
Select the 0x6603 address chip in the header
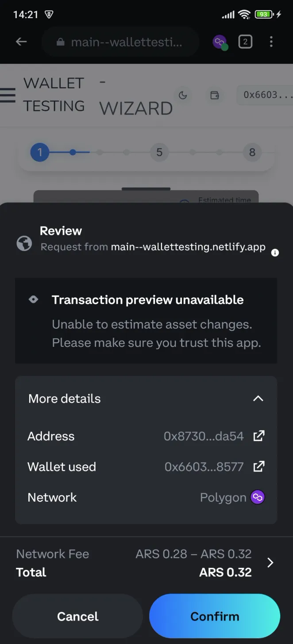point(265,95)
